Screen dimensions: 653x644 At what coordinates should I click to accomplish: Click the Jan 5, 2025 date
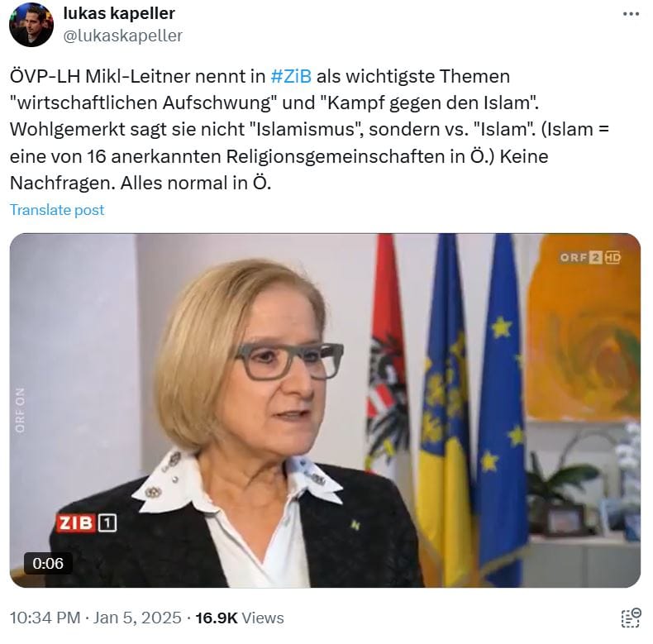137,618
